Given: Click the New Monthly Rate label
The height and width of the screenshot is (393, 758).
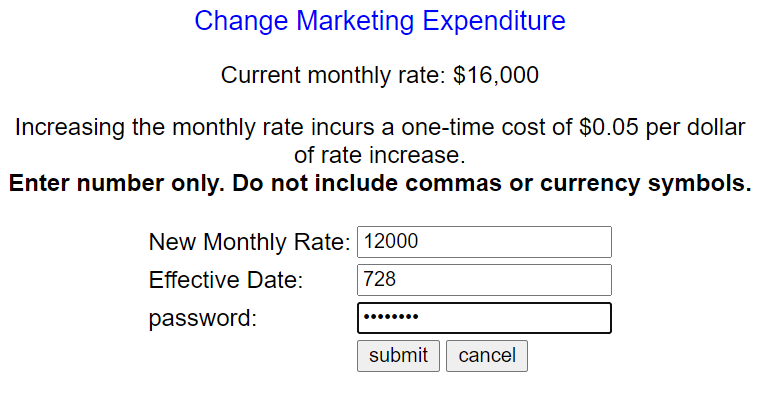Looking at the screenshot, I should (x=249, y=242).
